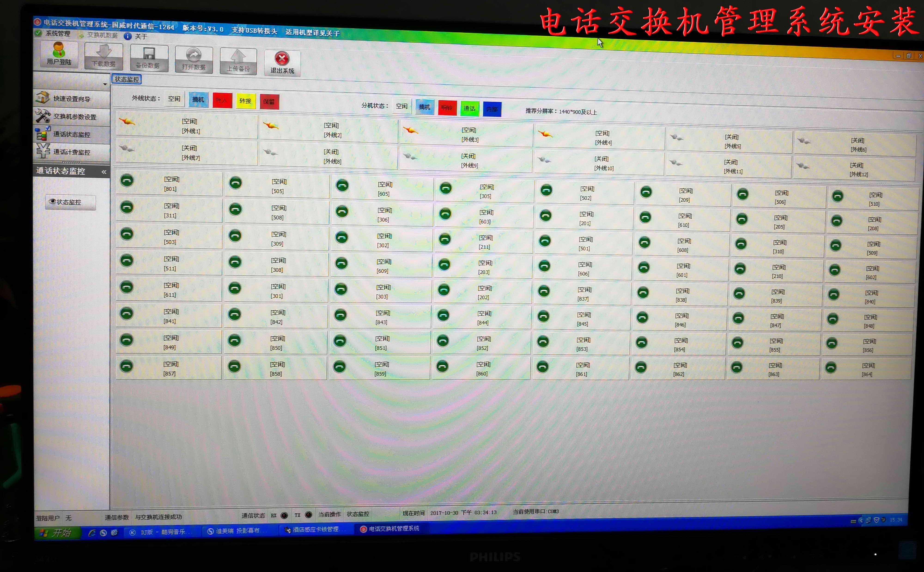Click the red 响铃 extension status swatch
The image size is (924, 572).
[447, 107]
